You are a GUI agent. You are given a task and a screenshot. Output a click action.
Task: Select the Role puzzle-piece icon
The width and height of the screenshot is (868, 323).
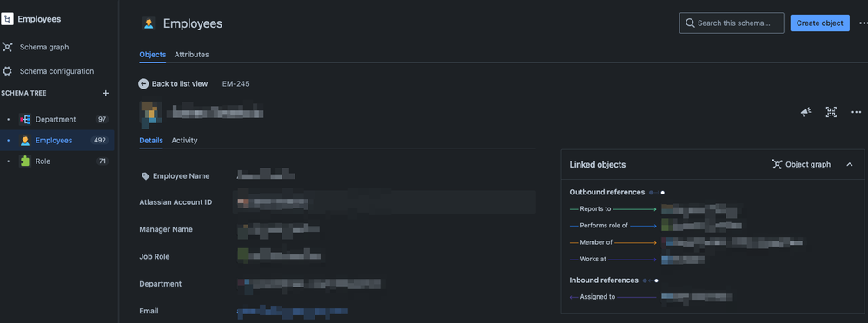[x=25, y=161]
